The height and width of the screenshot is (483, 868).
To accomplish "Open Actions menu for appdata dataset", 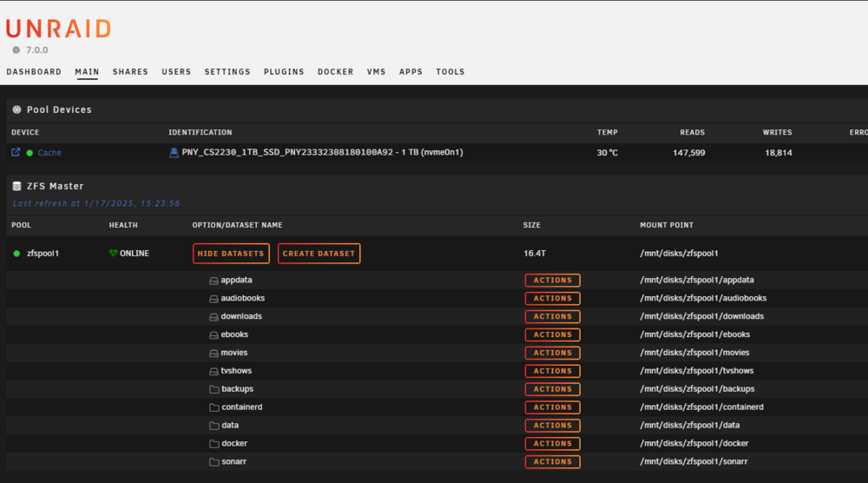I will pyautogui.click(x=552, y=281).
